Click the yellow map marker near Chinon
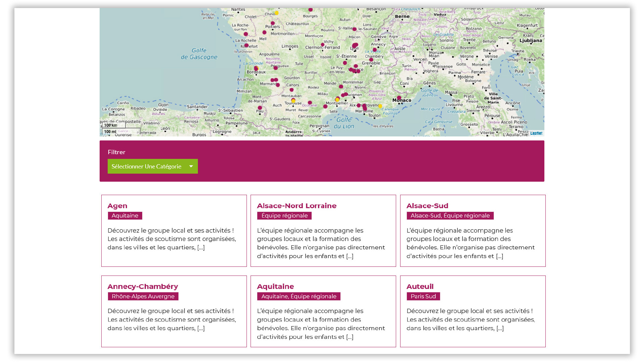Viewport: 644px width, 362px height. (277, 13)
